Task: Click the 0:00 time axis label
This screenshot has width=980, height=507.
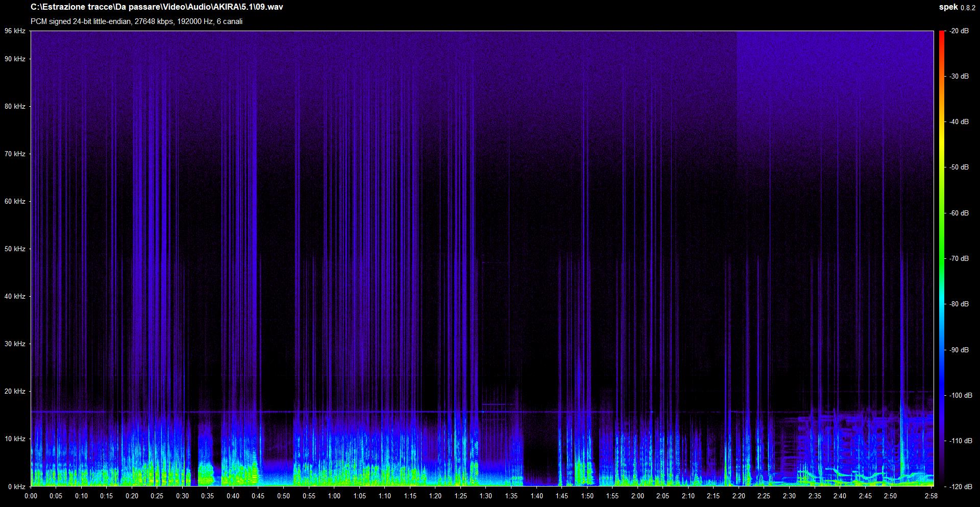Action: [31, 496]
